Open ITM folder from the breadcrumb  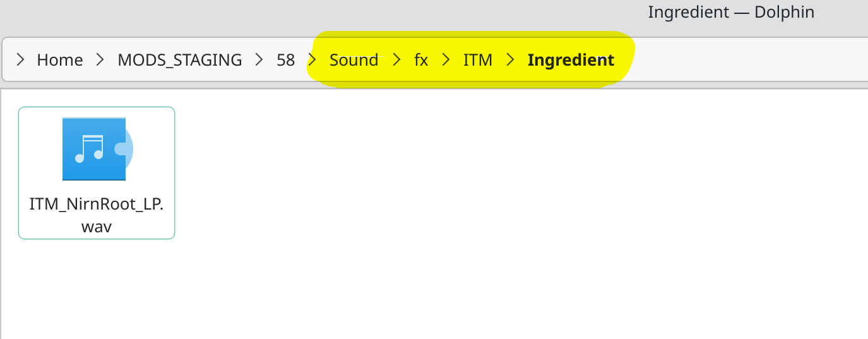pos(477,60)
